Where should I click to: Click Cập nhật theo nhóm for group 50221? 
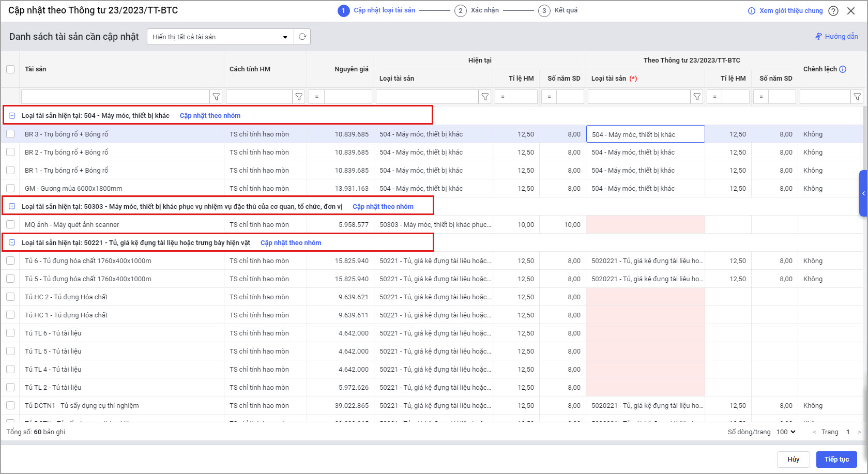pos(291,242)
